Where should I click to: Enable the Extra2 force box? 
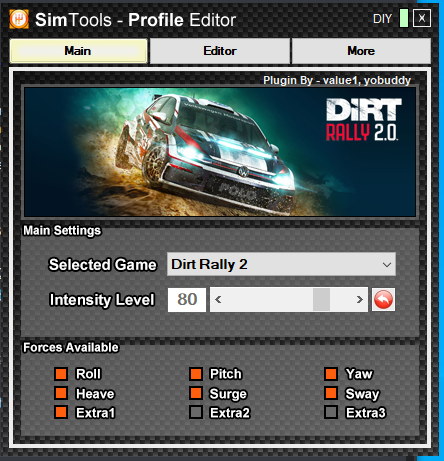pos(196,412)
